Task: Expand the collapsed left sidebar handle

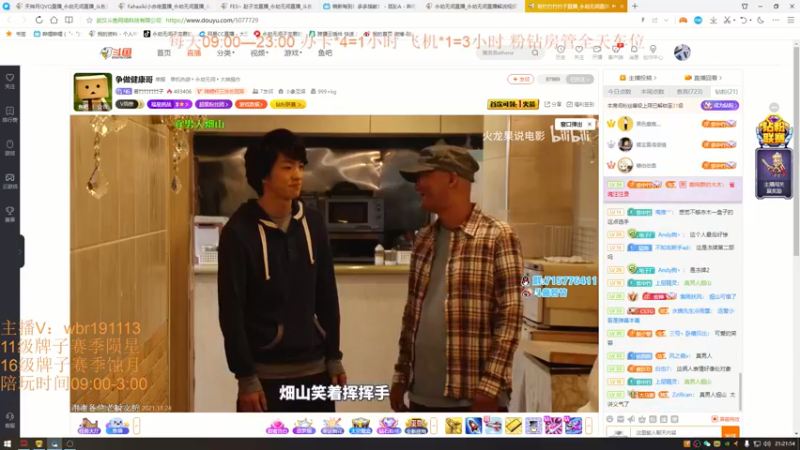Action: [20, 251]
